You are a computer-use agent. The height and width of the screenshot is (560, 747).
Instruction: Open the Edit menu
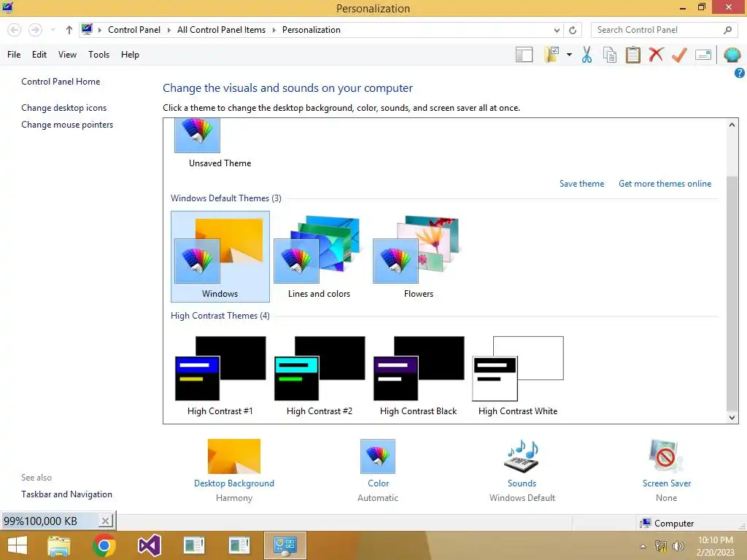(x=39, y=55)
